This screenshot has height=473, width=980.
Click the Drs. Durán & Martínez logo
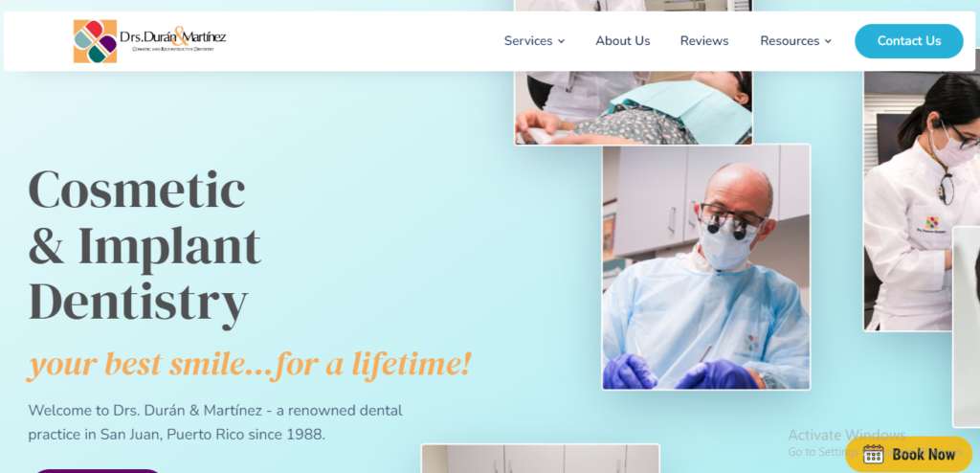149,41
